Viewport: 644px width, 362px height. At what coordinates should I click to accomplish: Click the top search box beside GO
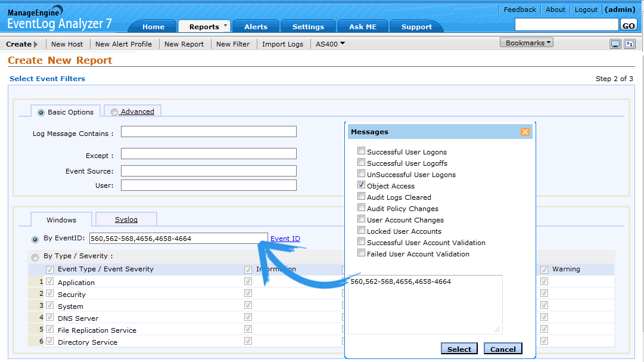pos(567,24)
